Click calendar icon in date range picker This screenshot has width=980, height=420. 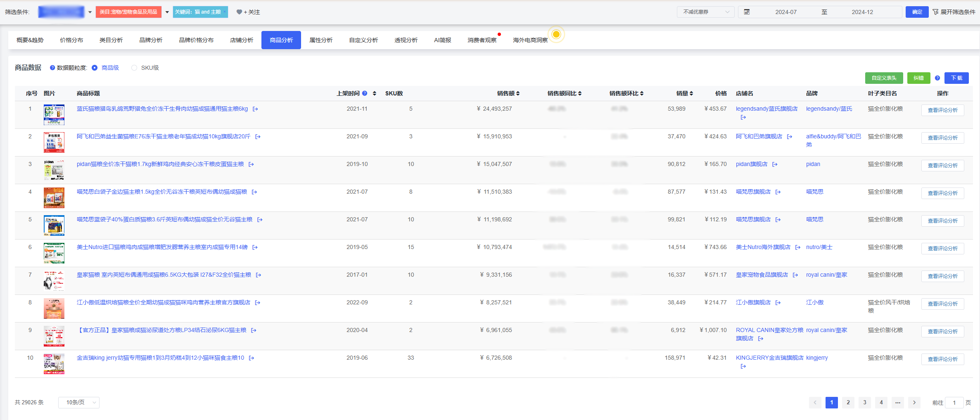pos(747,12)
